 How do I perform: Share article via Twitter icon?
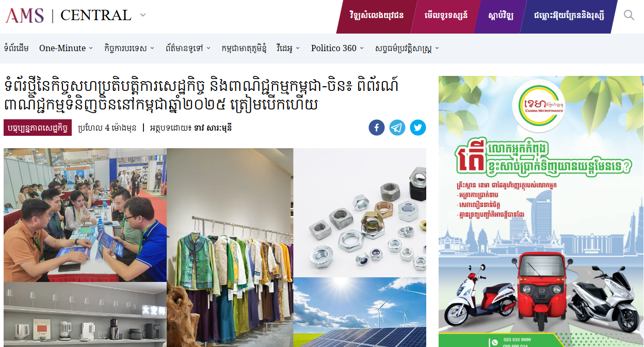[418, 128]
